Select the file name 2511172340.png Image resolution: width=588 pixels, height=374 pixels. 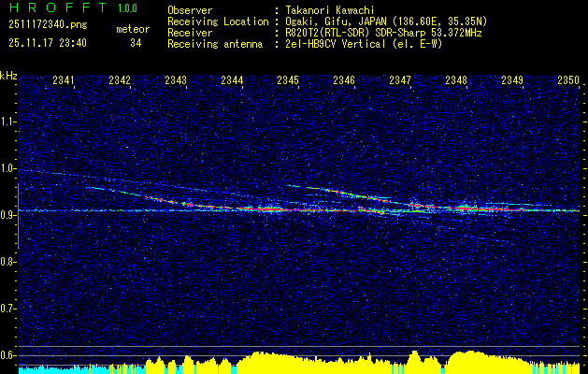(48, 25)
